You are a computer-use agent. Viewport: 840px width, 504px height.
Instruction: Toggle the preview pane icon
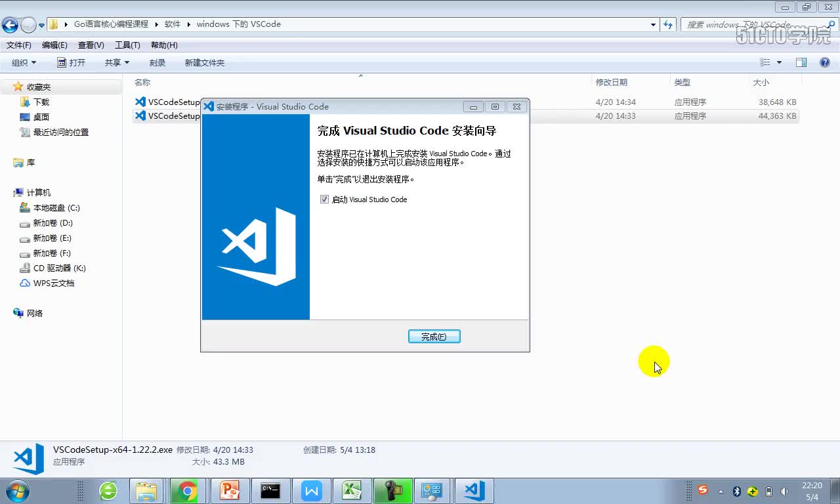[801, 62]
